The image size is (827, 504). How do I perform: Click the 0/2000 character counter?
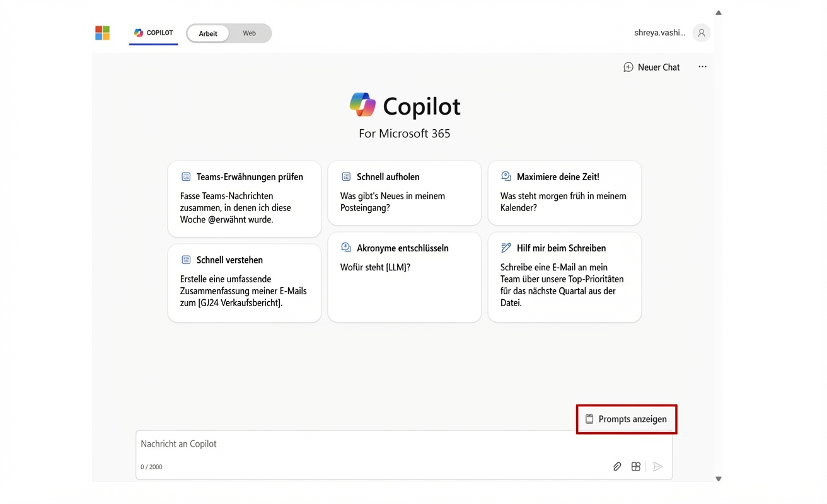(151, 467)
